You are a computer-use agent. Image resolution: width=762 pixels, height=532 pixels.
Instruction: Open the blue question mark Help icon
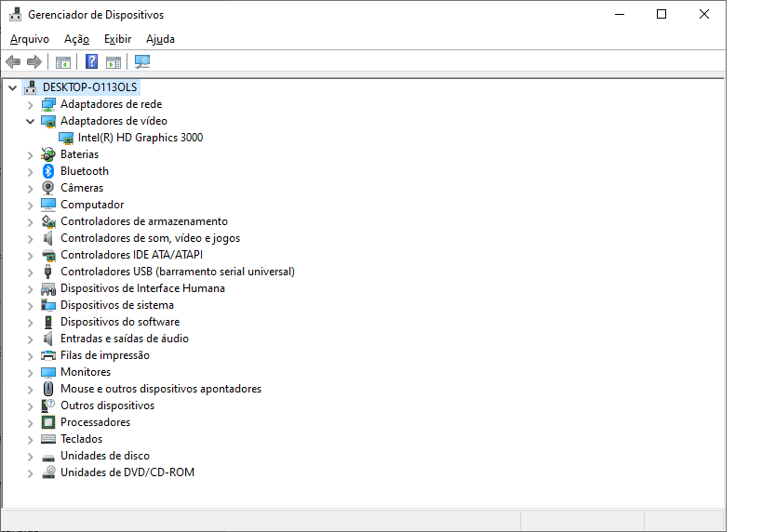[91, 61]
